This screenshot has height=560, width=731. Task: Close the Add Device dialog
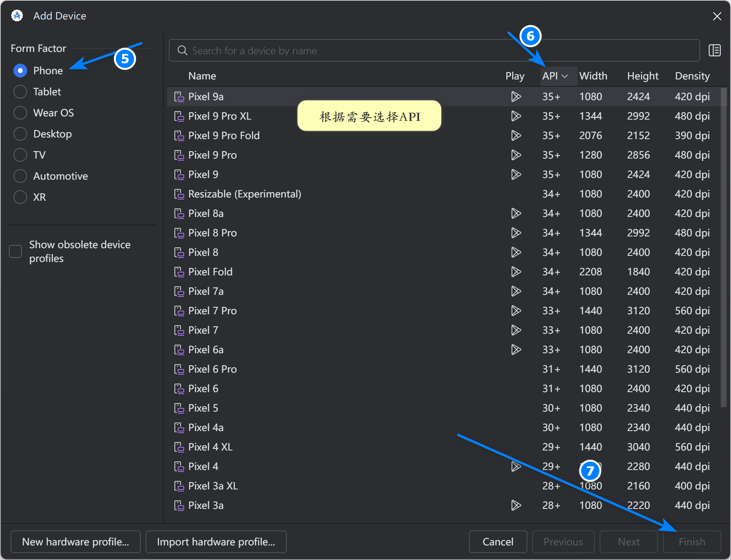point(717,16)
